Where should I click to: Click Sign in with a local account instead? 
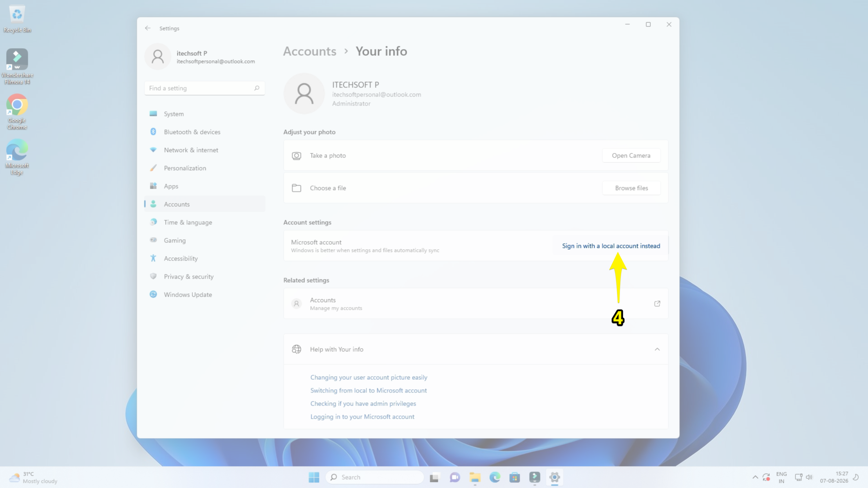(611, 246)
